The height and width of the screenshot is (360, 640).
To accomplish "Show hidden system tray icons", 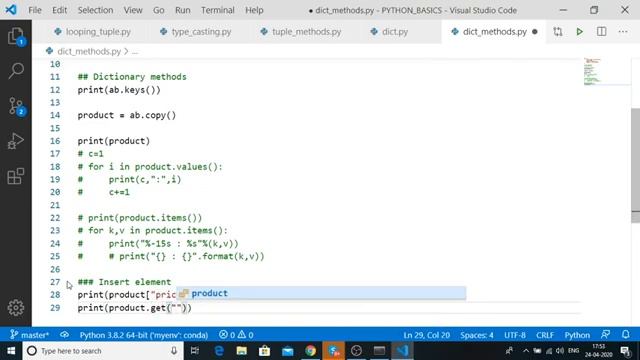I will tap(526, 351).
